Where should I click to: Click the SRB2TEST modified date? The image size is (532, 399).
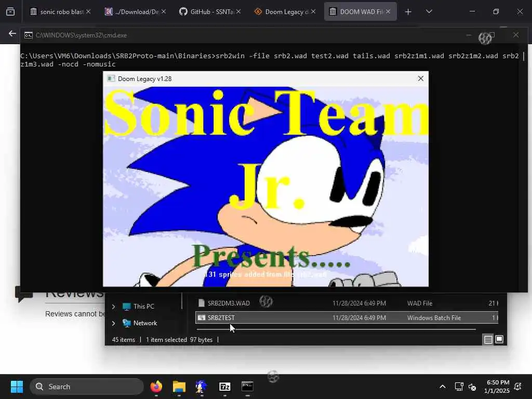coord(359,318)
